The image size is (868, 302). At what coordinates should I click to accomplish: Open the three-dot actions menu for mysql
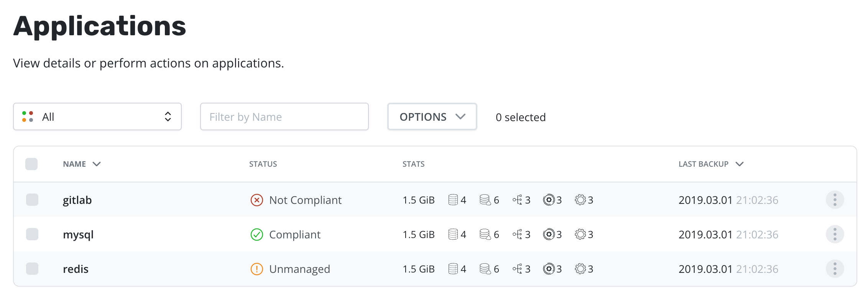pos(835,234)
